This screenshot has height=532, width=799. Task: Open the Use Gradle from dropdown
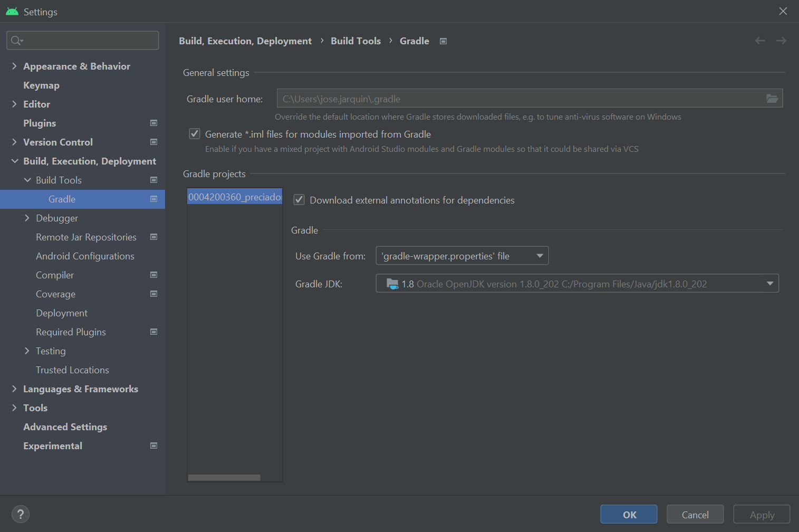462,256
